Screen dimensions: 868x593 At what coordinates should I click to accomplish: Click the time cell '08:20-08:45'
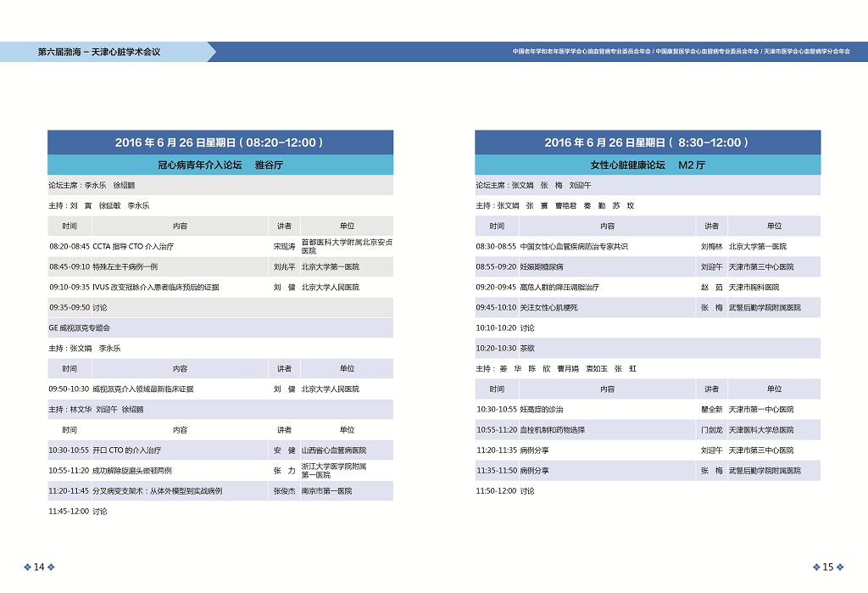click(70, 246)
